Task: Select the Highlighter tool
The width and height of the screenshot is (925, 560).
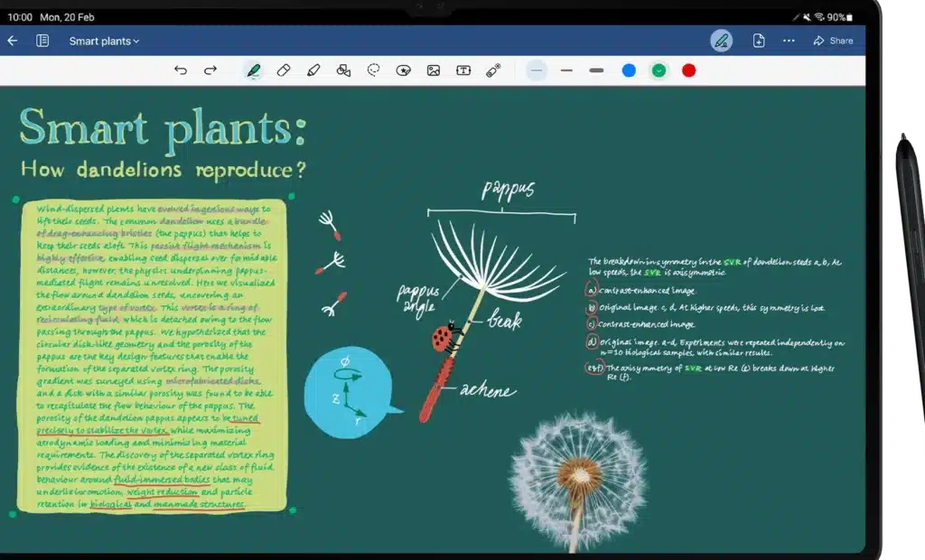Action: click(313, 70)
